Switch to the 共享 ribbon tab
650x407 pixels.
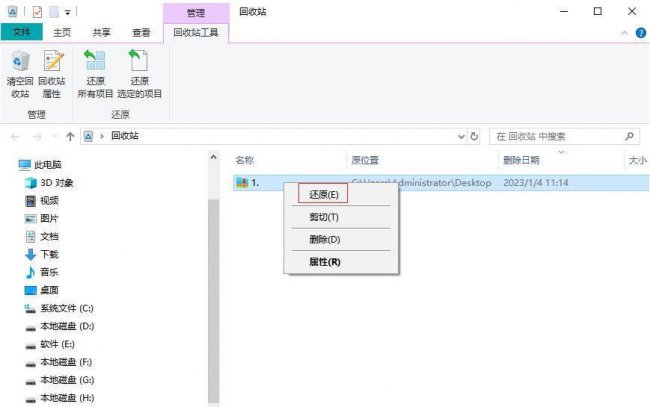102,32
